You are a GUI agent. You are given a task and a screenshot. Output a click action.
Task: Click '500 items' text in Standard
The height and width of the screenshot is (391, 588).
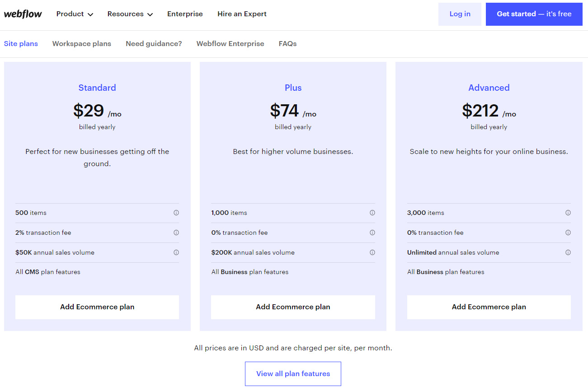[x=31, y=213]
